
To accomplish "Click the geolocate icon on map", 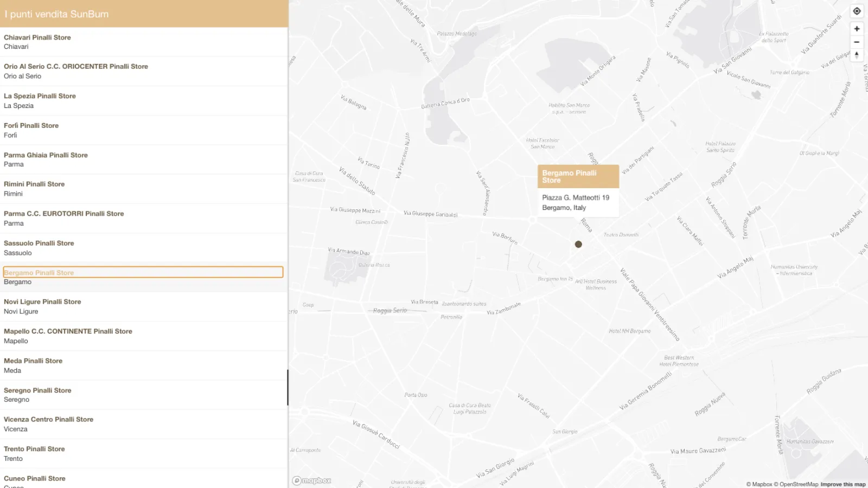I will pos(857,11).
